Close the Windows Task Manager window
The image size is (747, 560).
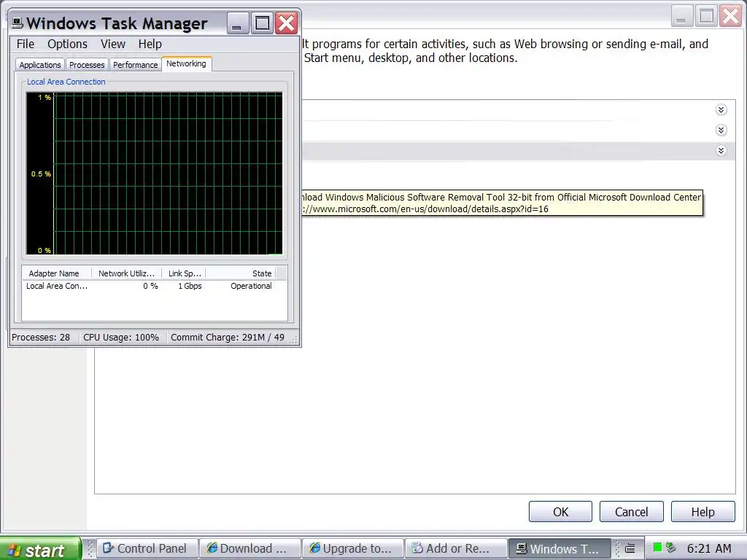pyautogui.click(x=286, y=23)
